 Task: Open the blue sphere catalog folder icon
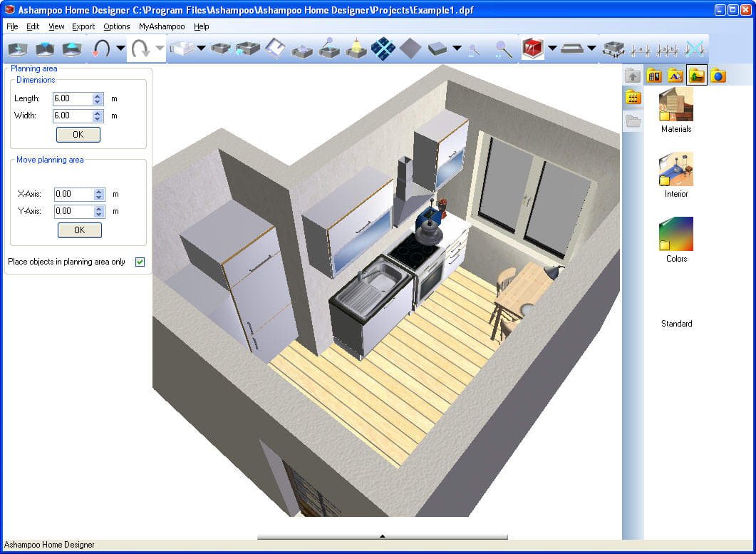coord(718,76)
